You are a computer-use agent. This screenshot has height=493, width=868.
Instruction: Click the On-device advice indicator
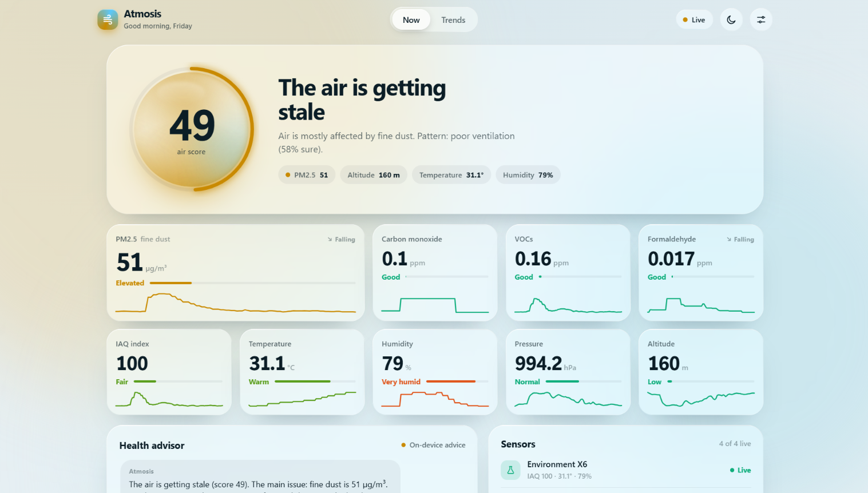[433, 445]
